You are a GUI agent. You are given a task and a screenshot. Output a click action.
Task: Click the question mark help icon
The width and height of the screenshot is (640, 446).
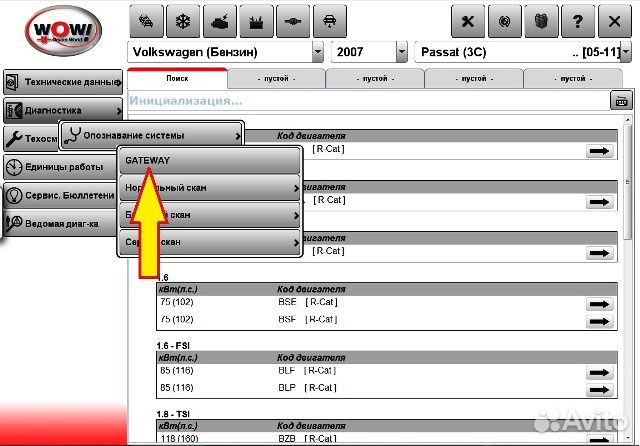(579, 20)
